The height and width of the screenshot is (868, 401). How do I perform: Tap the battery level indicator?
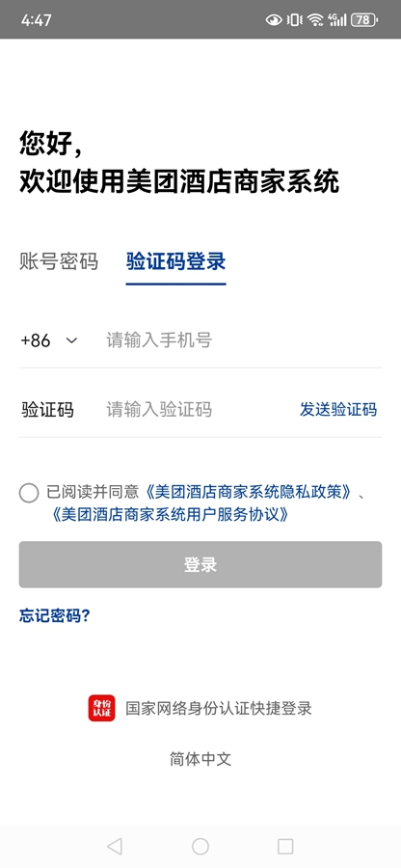click(x=364, y=20)
